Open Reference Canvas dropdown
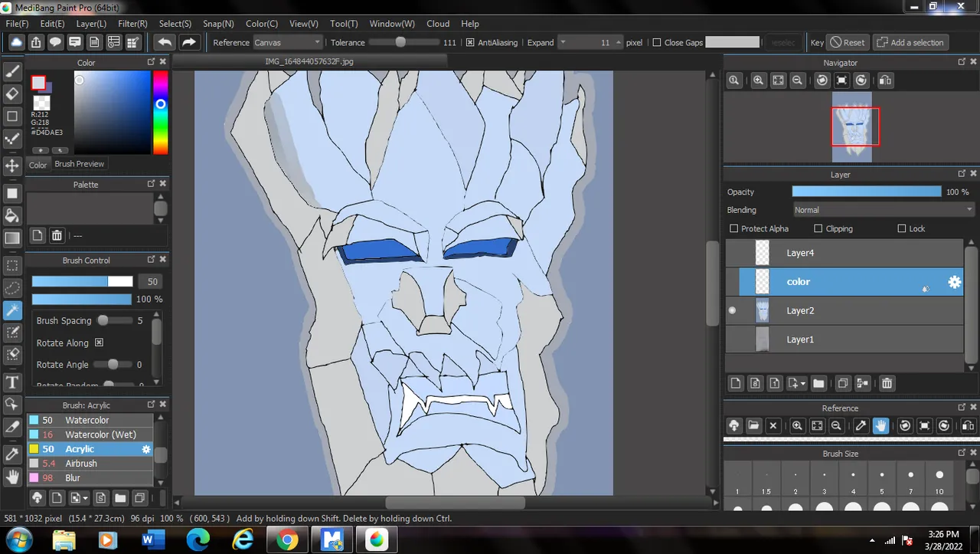The width and height of the screenshot is (980, 554). coord(287,43)
